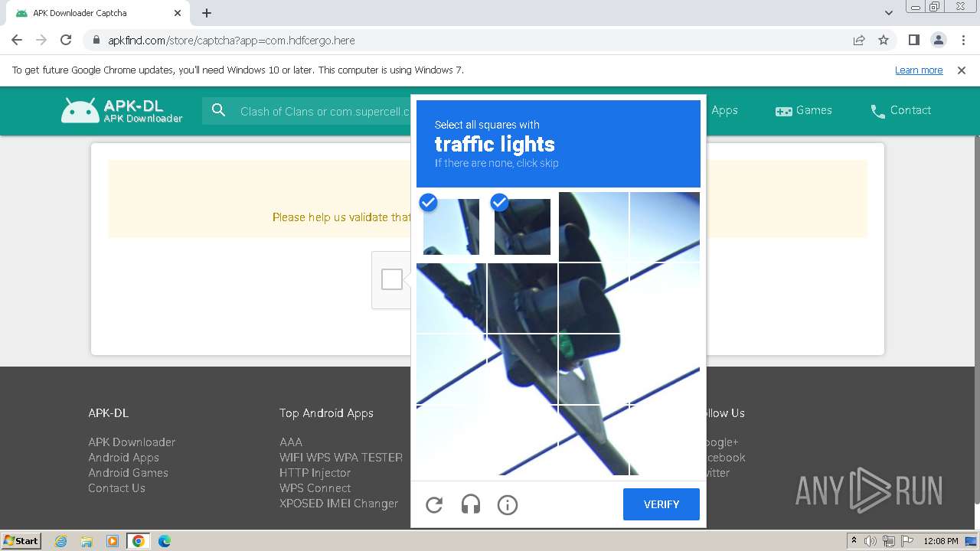Viewport: 980px width, 551px height.
Task: Focus the Clash of Clans search field
Action: click(x=325, y=111)
